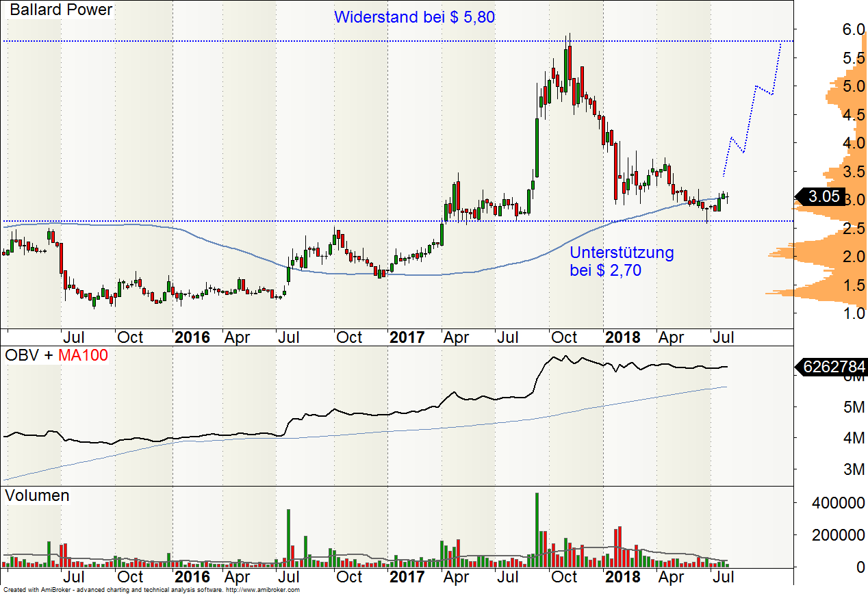Viewport: 868px width, 594px height.
Task: Select "2018" on the volume panel time axis
Action: (623, 577)
